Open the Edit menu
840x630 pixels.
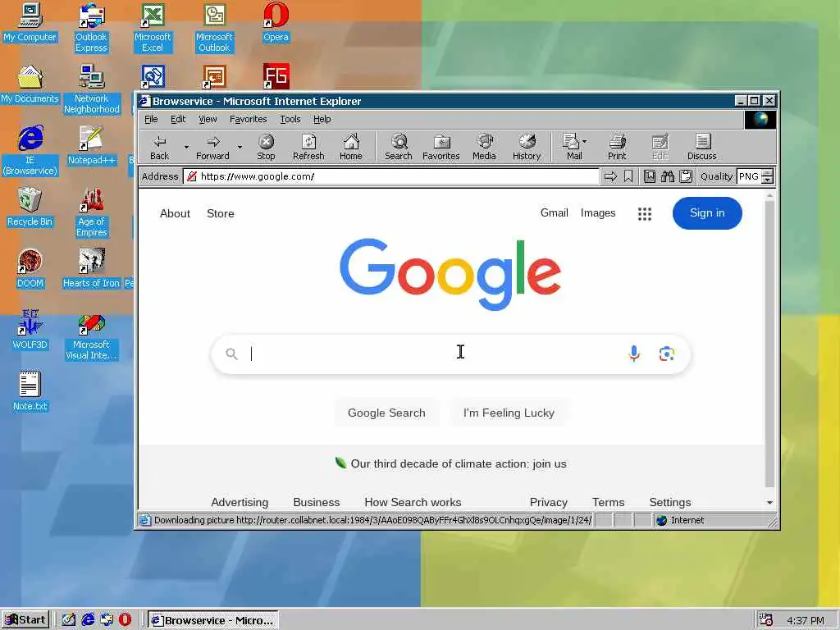tap(178, 119)
